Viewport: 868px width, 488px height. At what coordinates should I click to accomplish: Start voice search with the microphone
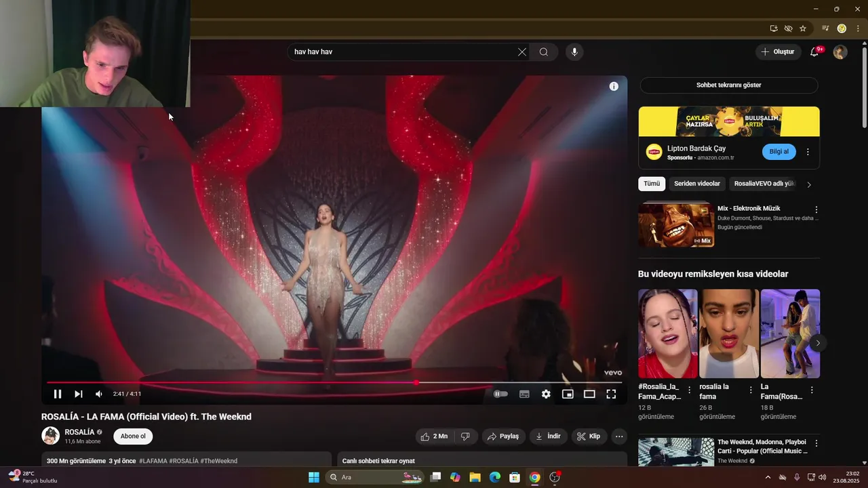tap(574, 52)
